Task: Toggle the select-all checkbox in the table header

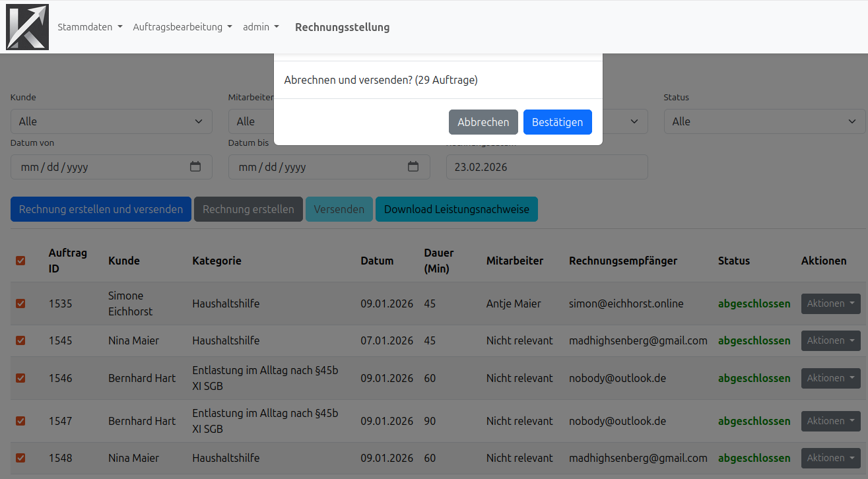Action: (20, 261)
